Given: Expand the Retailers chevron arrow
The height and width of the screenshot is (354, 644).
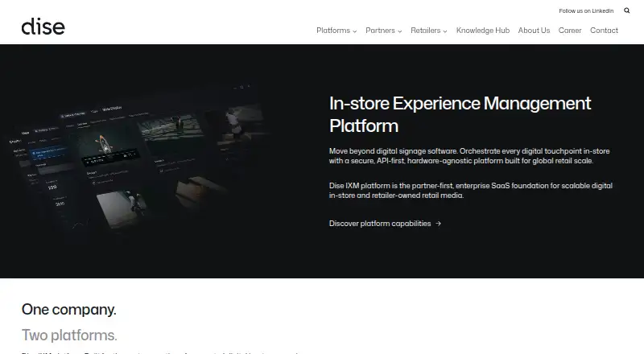Looking at the screenshot, I should [445, 31].
